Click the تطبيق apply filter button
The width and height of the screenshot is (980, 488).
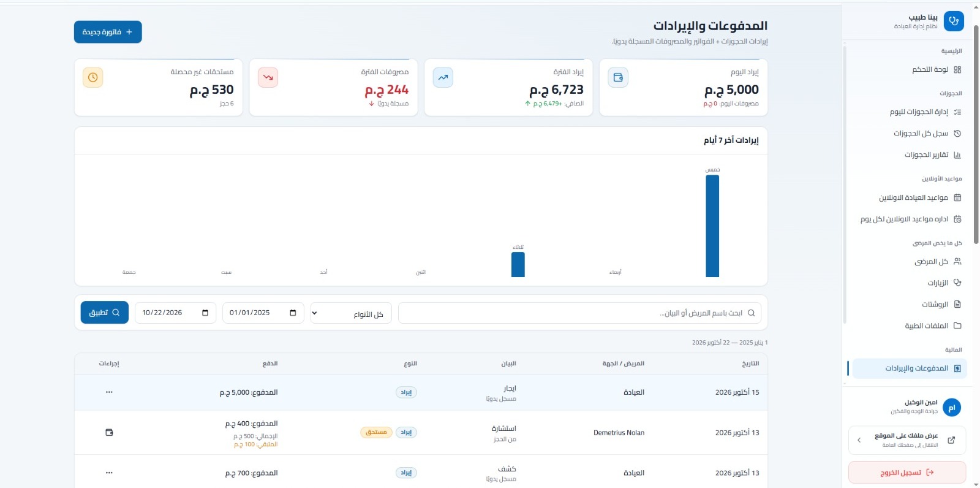(105, 313)
